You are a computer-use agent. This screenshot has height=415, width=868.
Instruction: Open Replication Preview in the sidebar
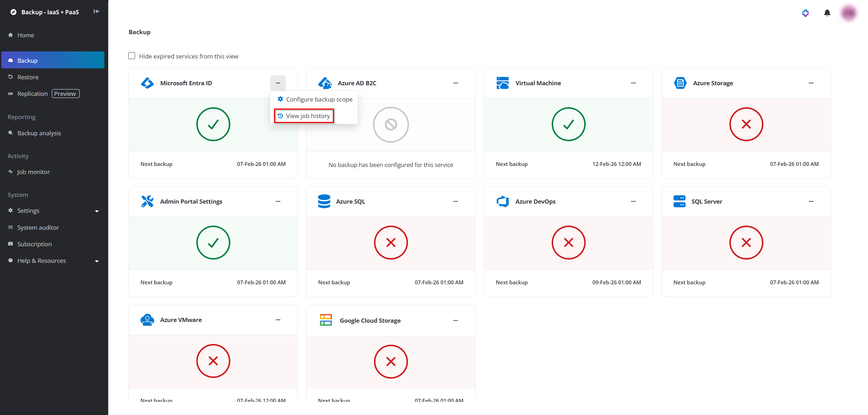tap(53, 94)
